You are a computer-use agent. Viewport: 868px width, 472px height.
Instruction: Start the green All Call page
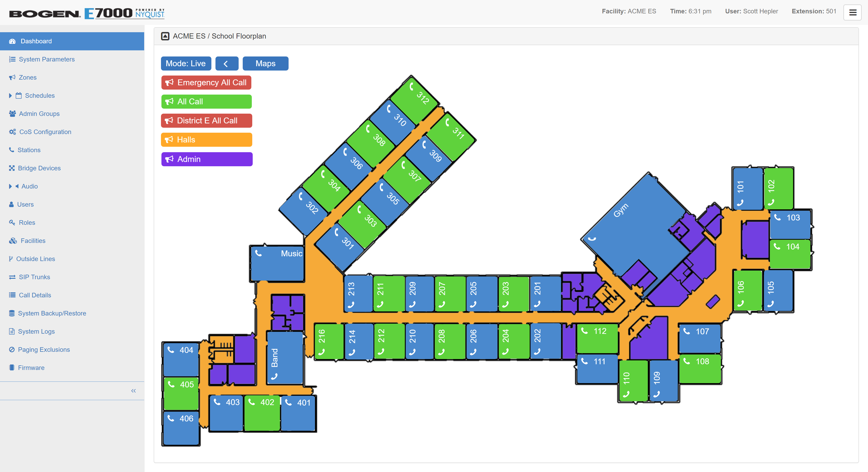(x=206, y=102)
